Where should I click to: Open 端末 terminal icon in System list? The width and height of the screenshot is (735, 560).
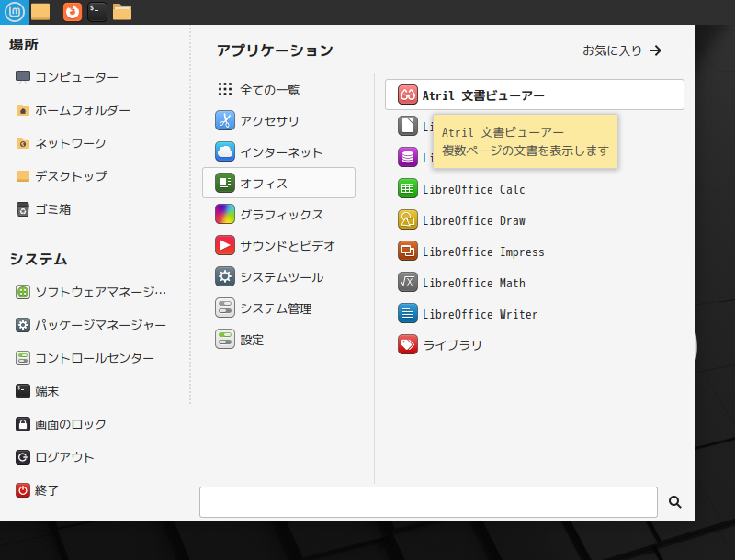pos(22,391)
